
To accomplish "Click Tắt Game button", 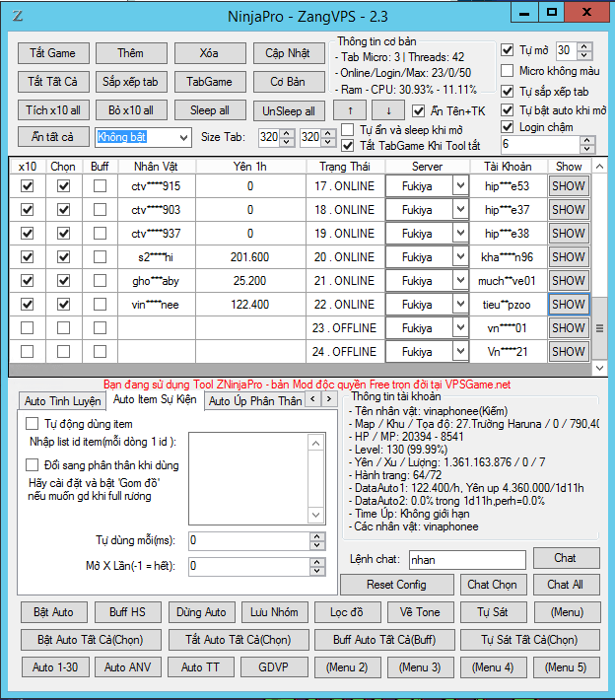I will (x=53, y=53).
